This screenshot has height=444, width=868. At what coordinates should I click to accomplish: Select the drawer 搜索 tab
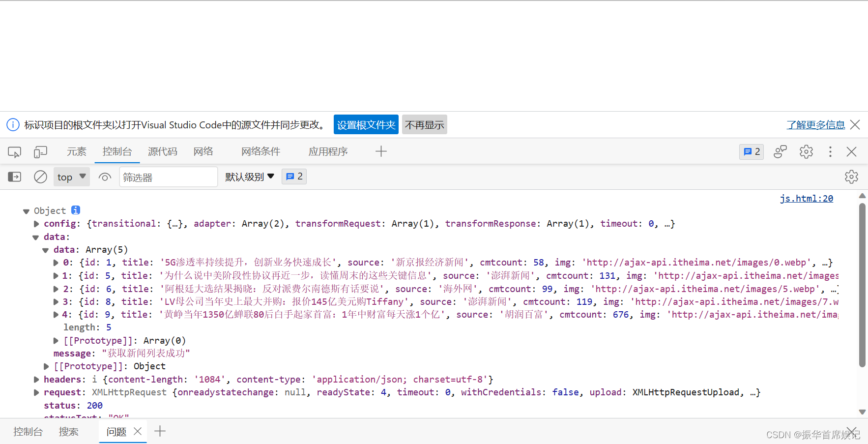coord(68,431)
